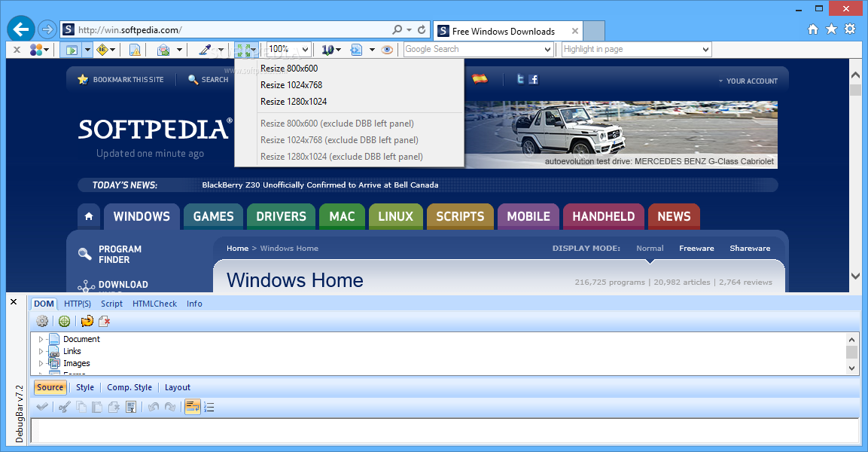The image size is (868, 452).
Task: Click the four-colored circles toolbar icon
Action: [36, 50]
